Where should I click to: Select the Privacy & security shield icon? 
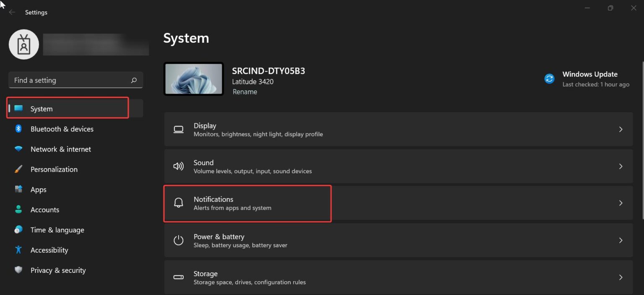click(x=18, y=270)
